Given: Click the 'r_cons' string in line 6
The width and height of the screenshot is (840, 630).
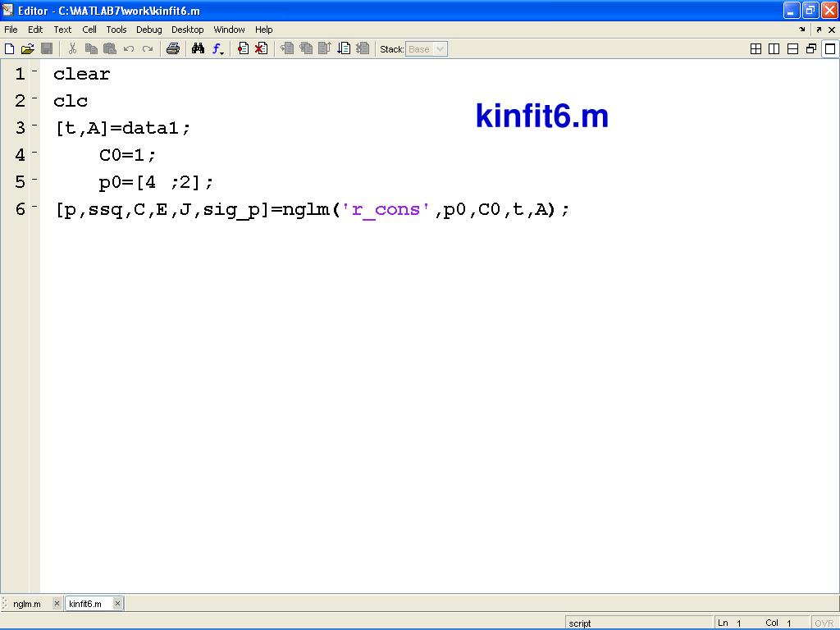Looking at the screenshot, I should tap(386, 209).
